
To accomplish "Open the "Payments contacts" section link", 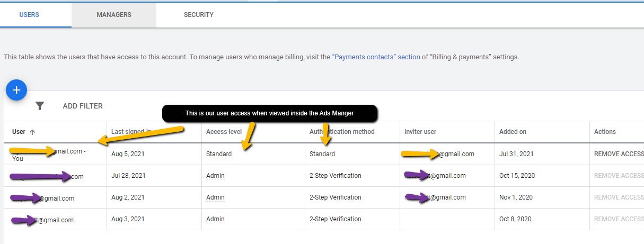I will [x=376, y=57].
